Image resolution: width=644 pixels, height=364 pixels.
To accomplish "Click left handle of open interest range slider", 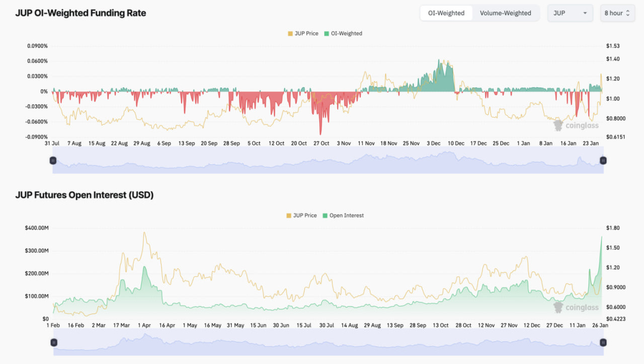I will (x=54, y=342).
